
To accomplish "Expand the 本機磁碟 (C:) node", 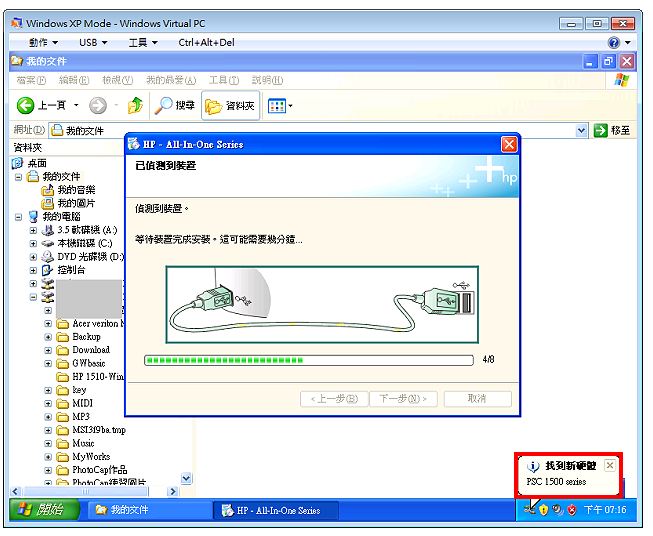I will (x=33, y=244).
